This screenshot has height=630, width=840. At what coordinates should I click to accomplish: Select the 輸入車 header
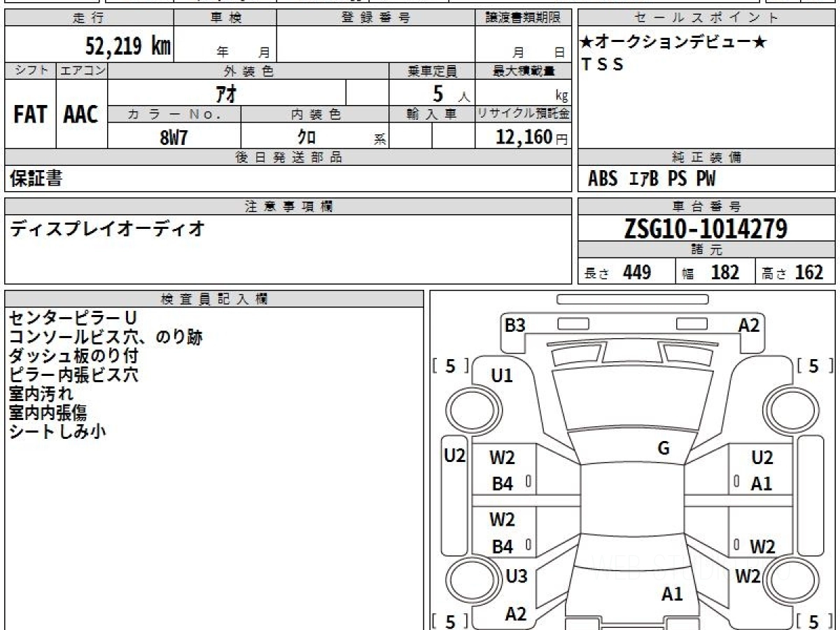[432, 114]
